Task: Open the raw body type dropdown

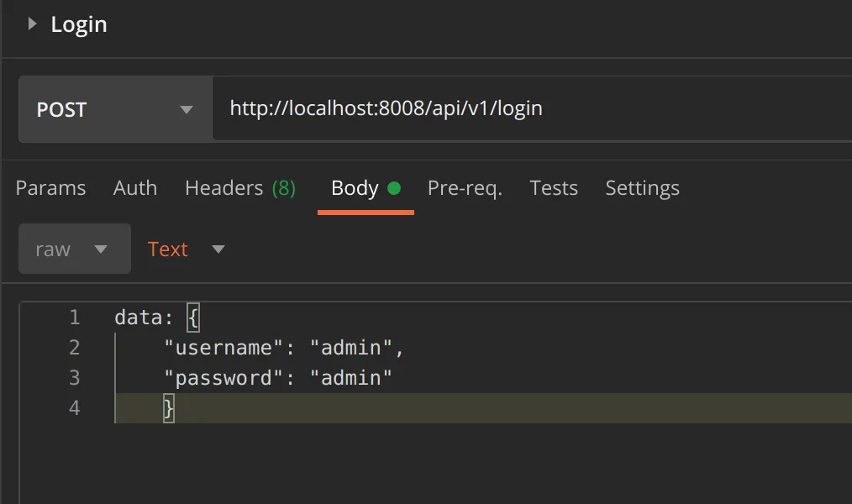Action: (74, 249)
